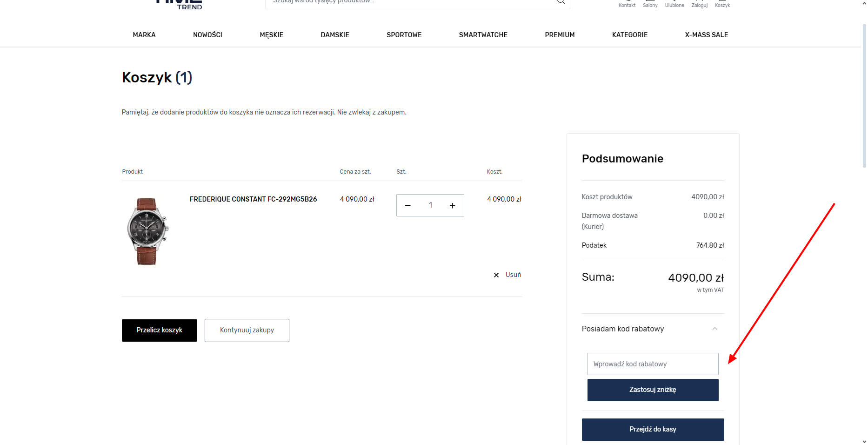
Task: Open Ulubione favorites link
Action: [674, 4]
